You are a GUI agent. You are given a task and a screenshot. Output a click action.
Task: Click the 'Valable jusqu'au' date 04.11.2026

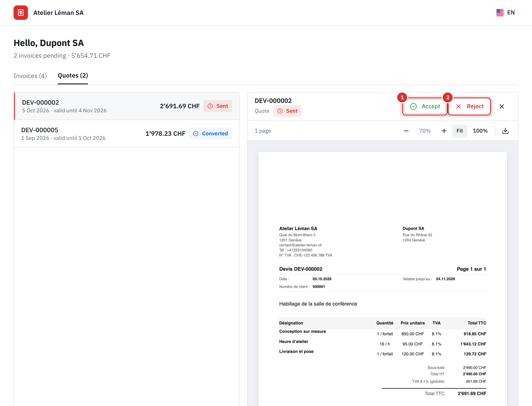[445, 279]
